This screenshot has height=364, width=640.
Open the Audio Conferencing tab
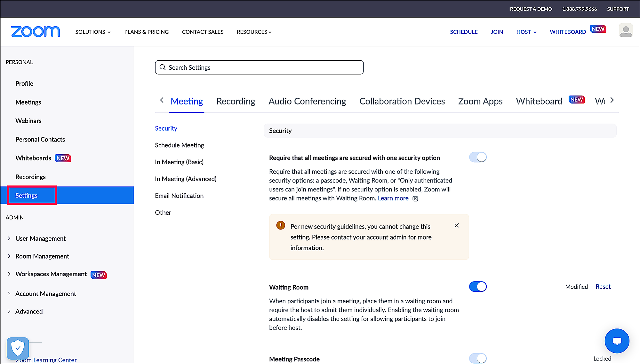click(x=307, y=101)
